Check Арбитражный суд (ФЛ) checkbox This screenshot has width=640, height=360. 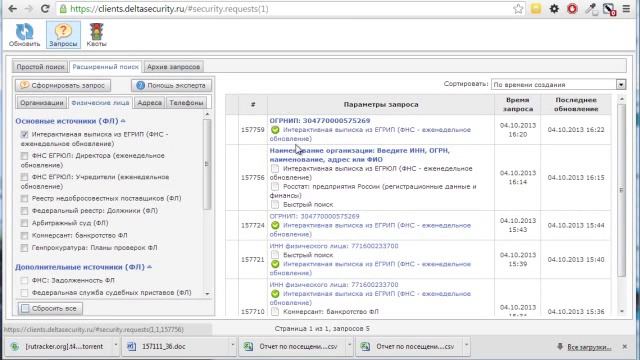(24, 223)
